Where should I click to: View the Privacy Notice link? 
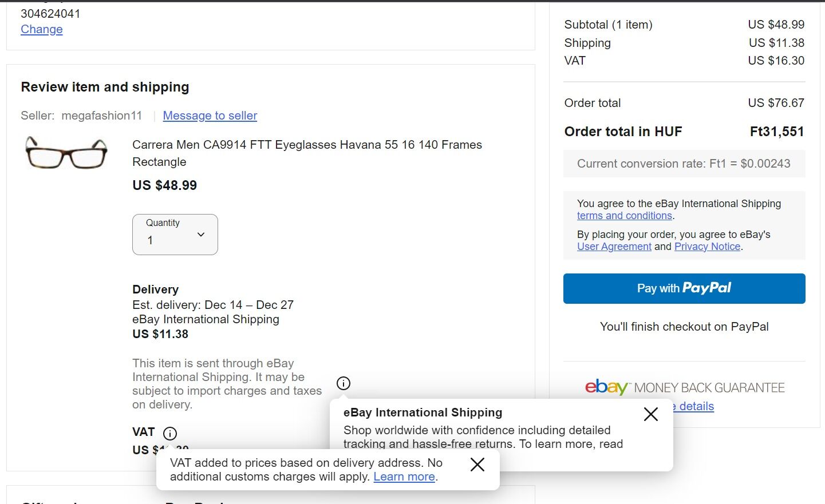708,247
